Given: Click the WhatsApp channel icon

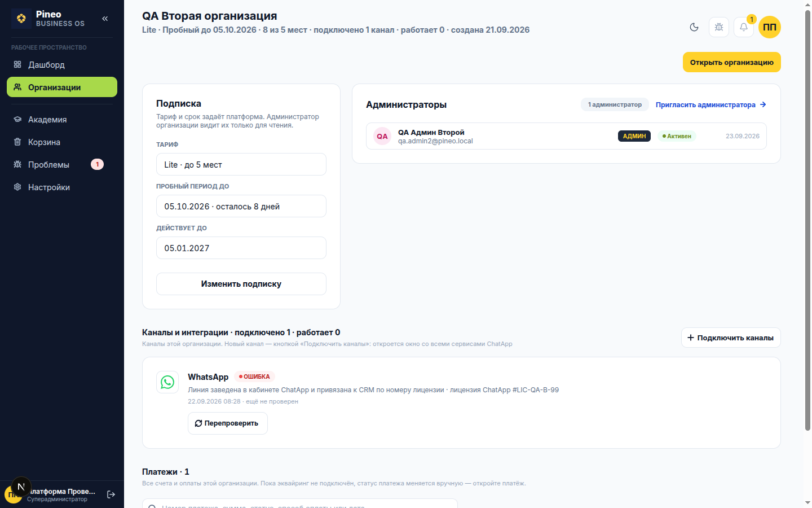Looking at the screenshot, I should coord(167,382).
